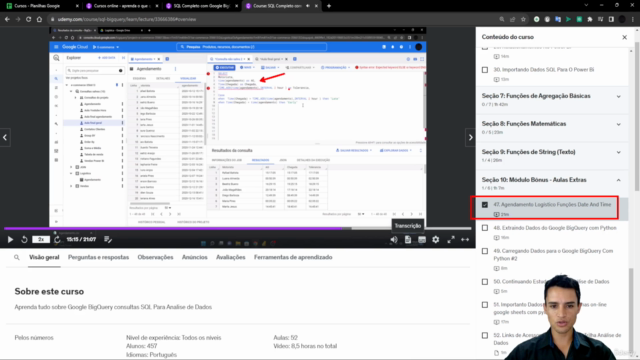Close the Conteúdo do curso panel
Screen dimensions: 640x360
click(624, 37)
